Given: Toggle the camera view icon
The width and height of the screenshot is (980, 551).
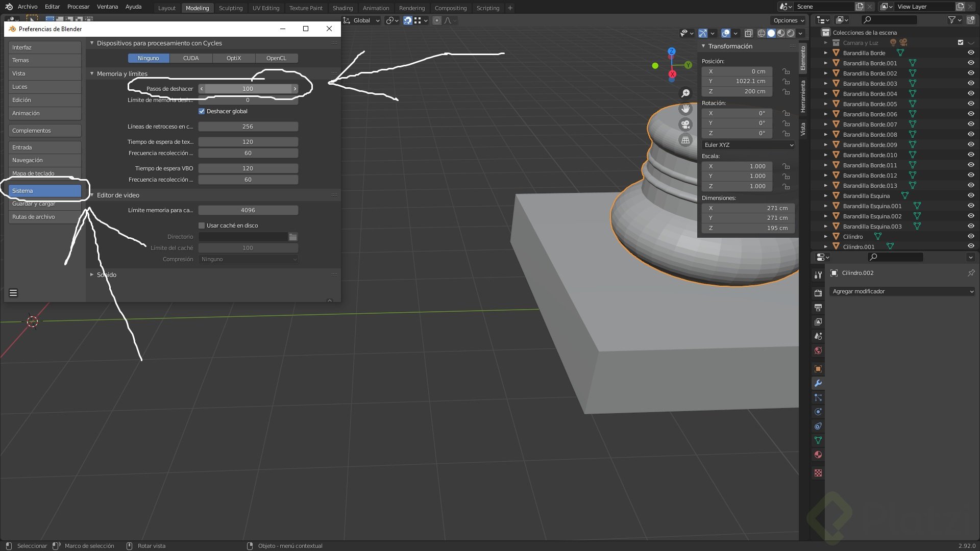Looking at the screenshot, I should (x=685, y=124).
